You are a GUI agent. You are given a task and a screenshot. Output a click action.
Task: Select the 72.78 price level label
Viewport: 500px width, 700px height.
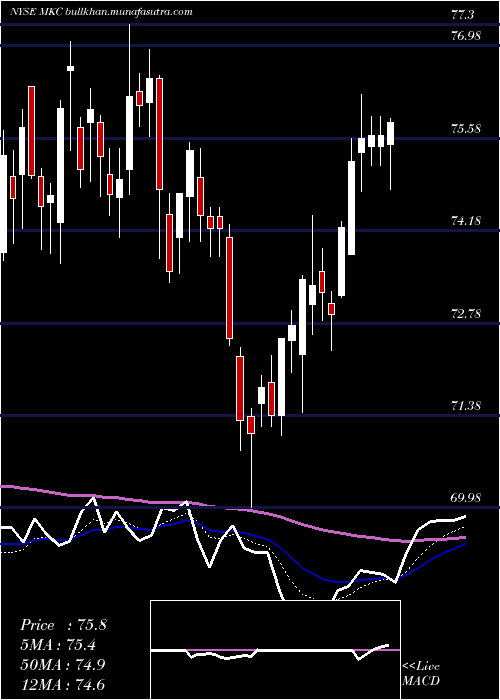pos(466,313)
